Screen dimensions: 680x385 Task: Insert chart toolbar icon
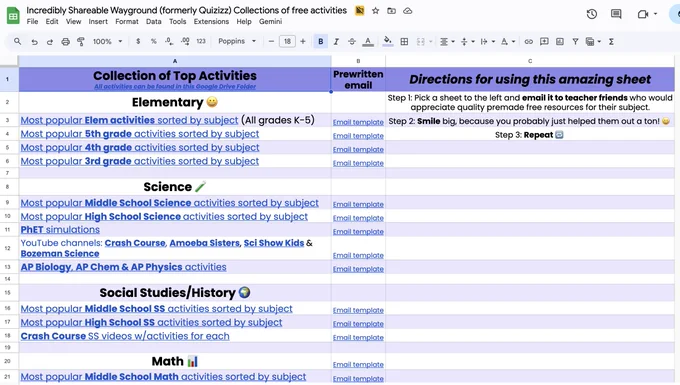(x=560, y=42)
